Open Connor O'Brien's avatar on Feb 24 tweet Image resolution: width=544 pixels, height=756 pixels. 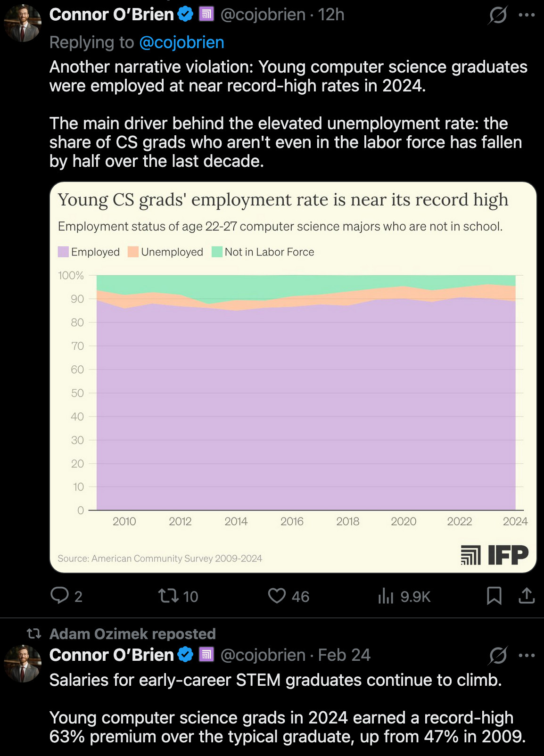(23, 664)
